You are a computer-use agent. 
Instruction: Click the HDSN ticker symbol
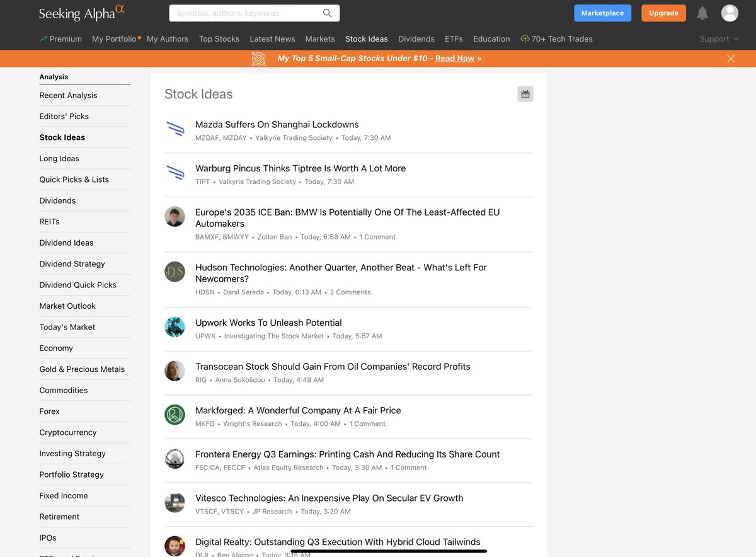click(205, 292)
